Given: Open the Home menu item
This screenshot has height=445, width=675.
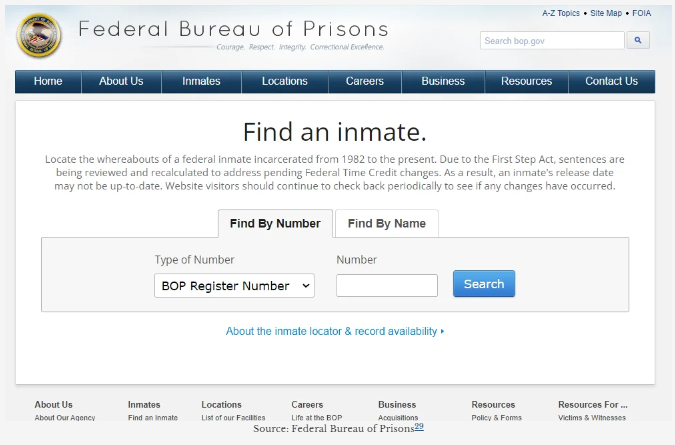Looking at the screenshot, I should click(x=48, y=82).
